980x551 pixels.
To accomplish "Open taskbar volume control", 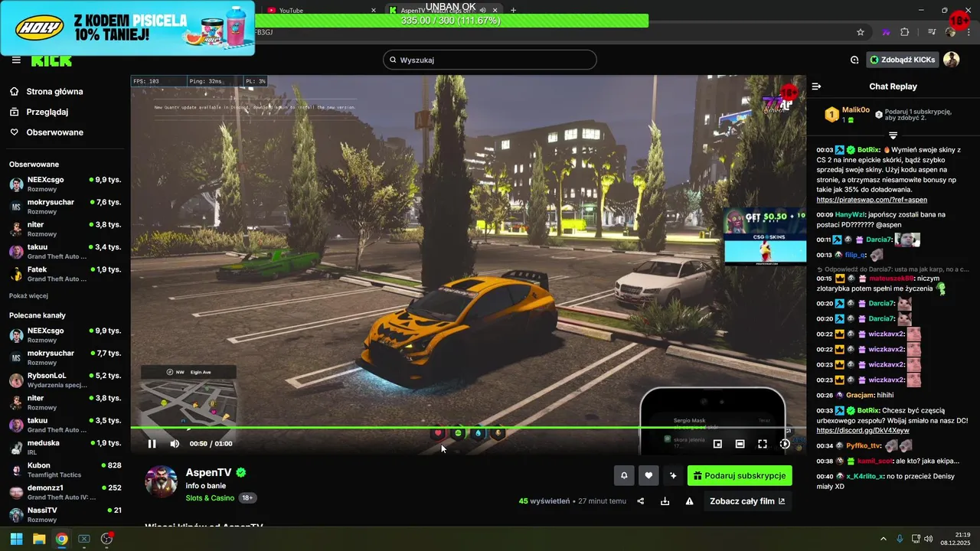I will coord(928,539).
